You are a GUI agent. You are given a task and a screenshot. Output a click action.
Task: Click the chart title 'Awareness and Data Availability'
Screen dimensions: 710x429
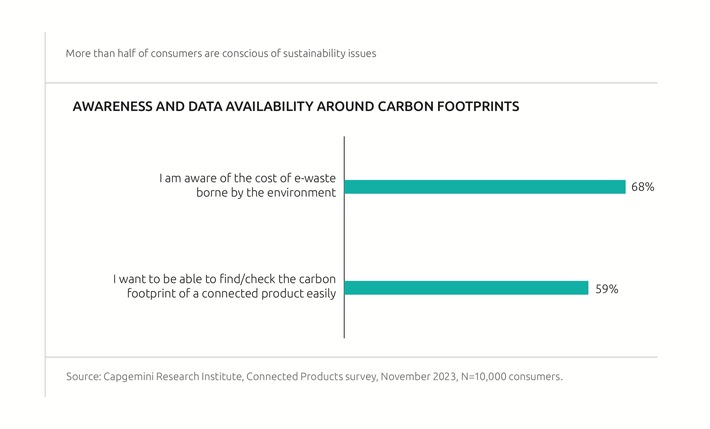tap(296, 106)
